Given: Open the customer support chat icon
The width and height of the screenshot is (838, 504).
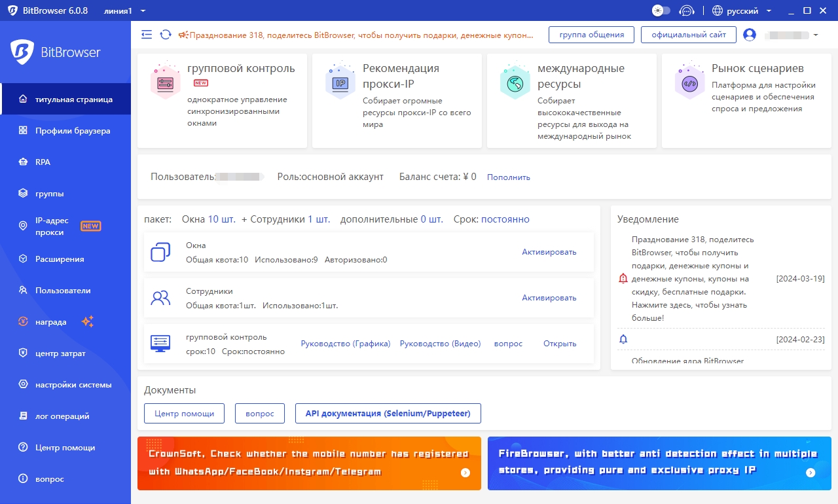Looking at the screenshot, I should 686,10.
